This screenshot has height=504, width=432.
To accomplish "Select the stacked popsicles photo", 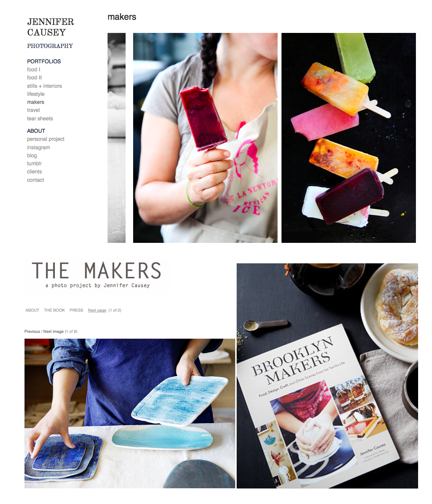I will coord(349,138).
